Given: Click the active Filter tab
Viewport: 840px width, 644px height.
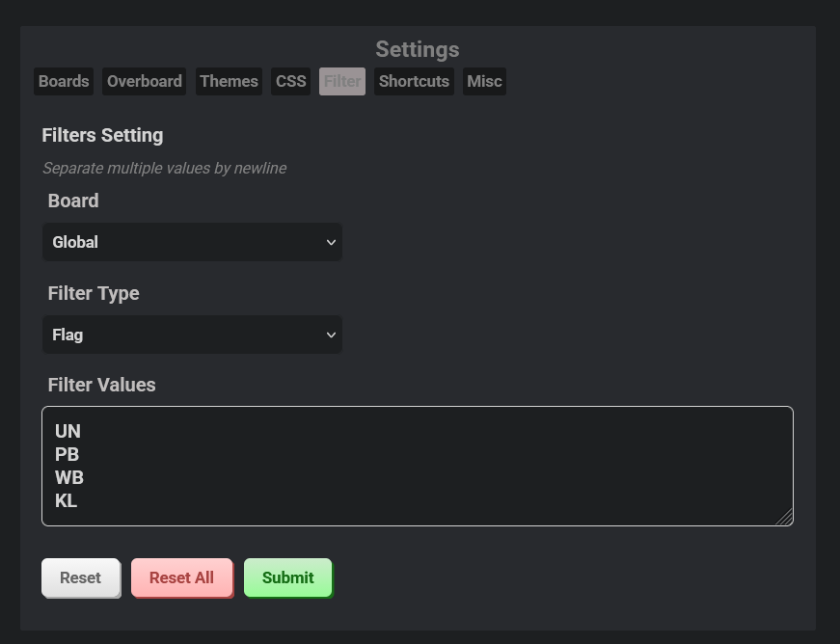Looking at the screenshot, I should (342, 81).
